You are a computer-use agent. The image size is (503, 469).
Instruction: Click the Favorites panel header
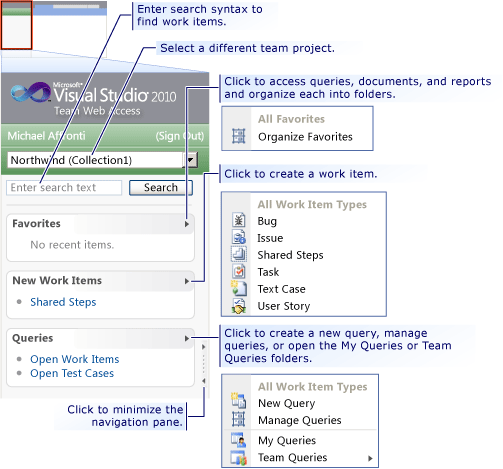(x=100, y=224)
